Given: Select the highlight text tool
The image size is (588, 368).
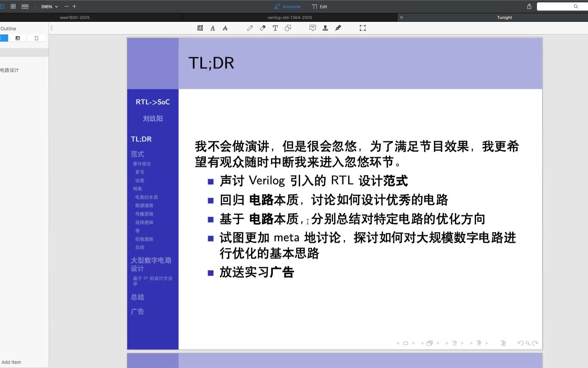Looking at the screenshot, I should pyautogui.click(x=200, y=28).
